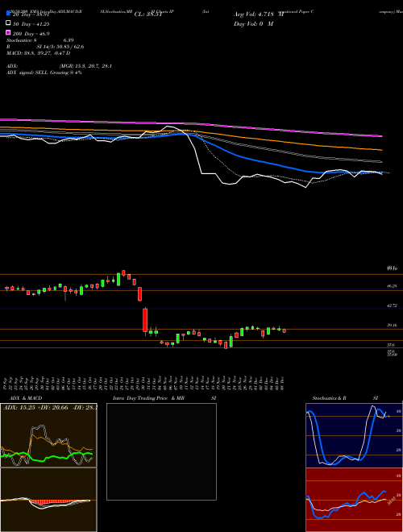Click the blue 20 Day legend swatch
The height and width of the screenshot is (532, 403).
(x=9, y=14)
